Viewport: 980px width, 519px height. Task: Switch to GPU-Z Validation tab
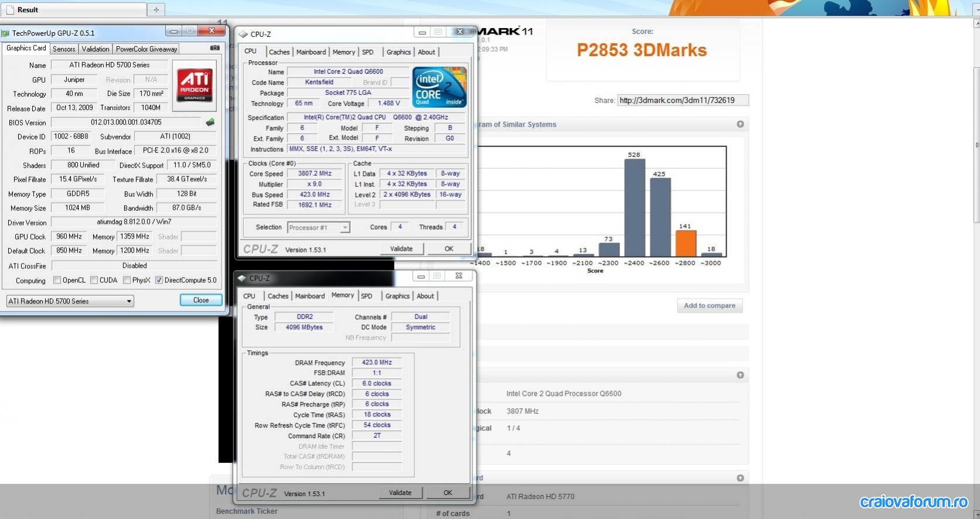(96, 49)
